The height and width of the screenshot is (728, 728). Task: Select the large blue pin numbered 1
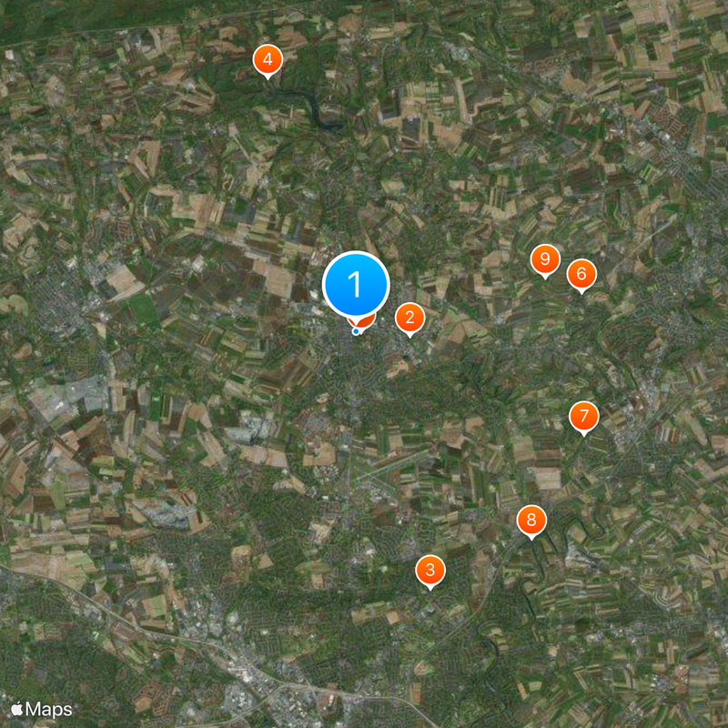point(356,284)
